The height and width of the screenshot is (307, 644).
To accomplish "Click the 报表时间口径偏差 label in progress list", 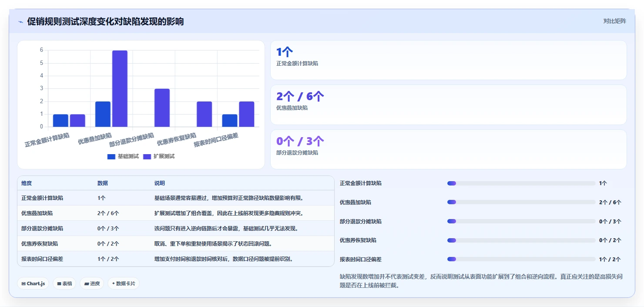I will point(361,259).
